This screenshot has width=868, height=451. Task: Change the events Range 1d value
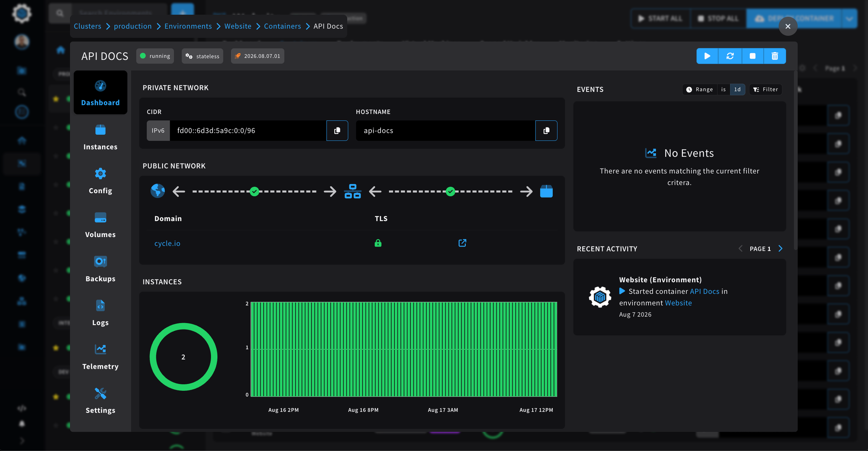737,89
